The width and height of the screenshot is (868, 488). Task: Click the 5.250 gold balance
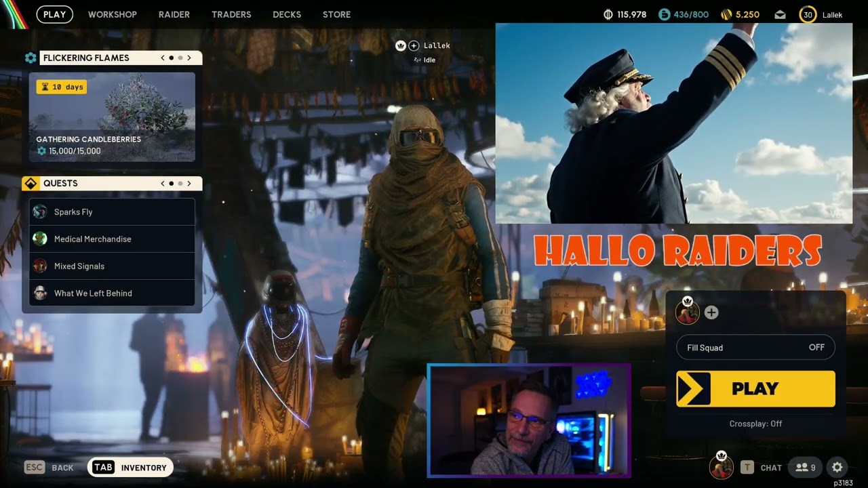(x=747, y=14)
